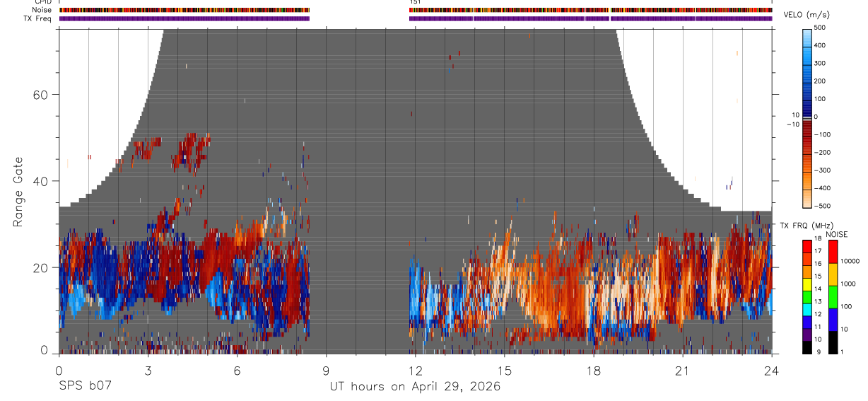Image resolution: width=868 pixels, height=401 pixels.
Task: Click the purple 10-11 MHz swatch in TX FRQ legend
Action: click(x=807, y=335)
